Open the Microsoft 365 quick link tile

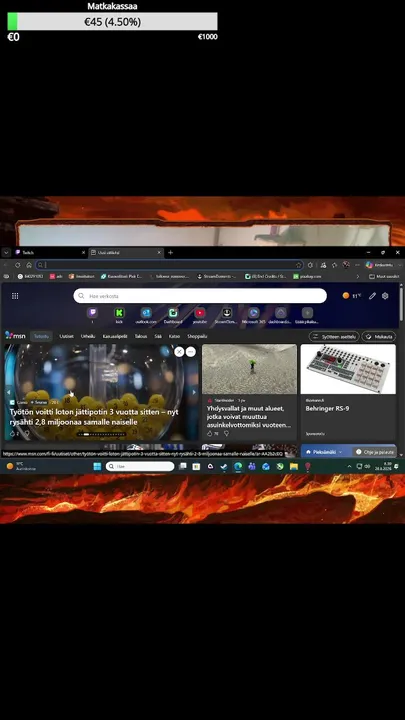click(253, 313)
